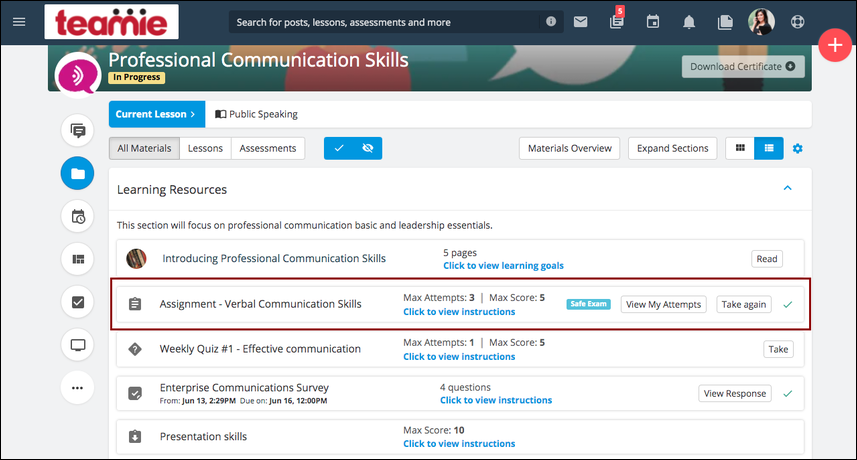The width and height of the screenshot is (857, 460).
Task: Open the calendar icon in top bar
Action: point(653,22)
